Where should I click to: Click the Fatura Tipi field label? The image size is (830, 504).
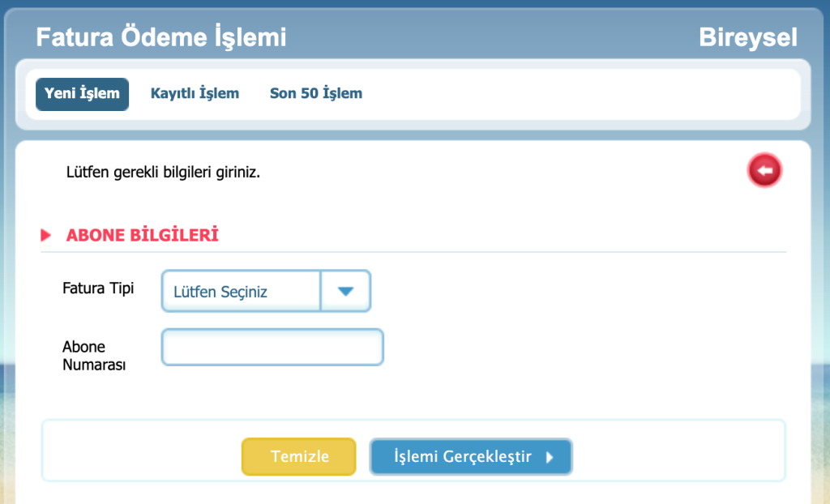coord(98,288)
